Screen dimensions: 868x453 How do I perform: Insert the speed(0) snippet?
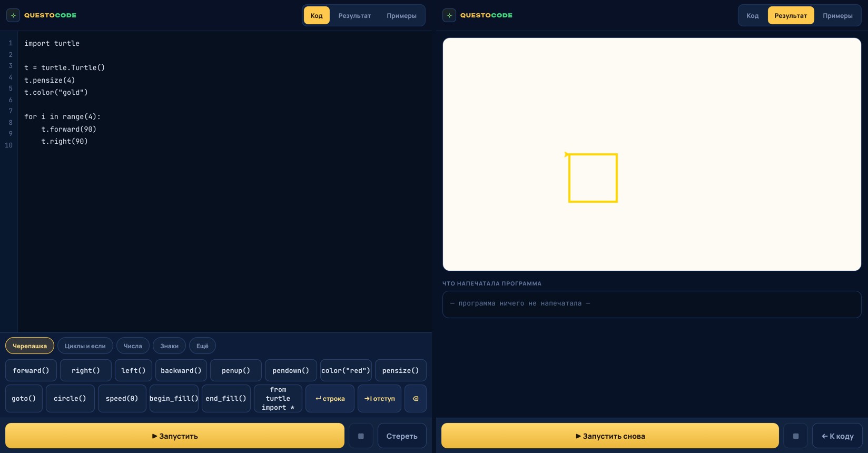122,399
